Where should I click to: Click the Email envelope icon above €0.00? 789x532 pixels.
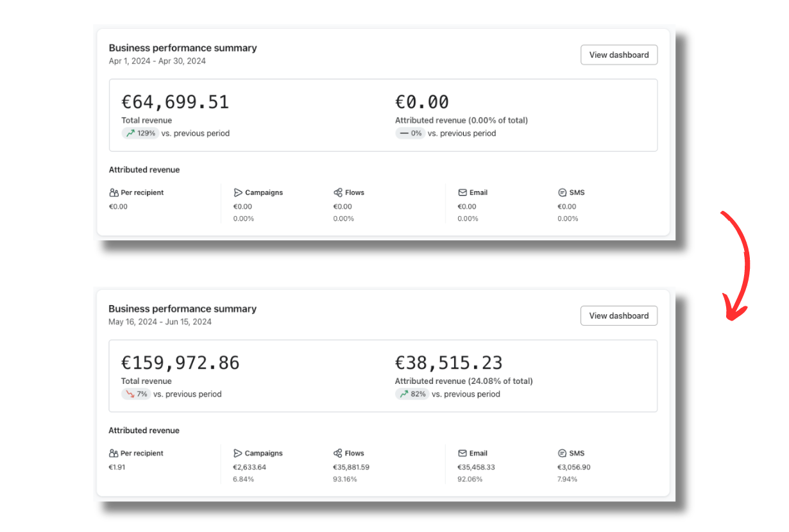pyautogui.click(x=462, y=192)
